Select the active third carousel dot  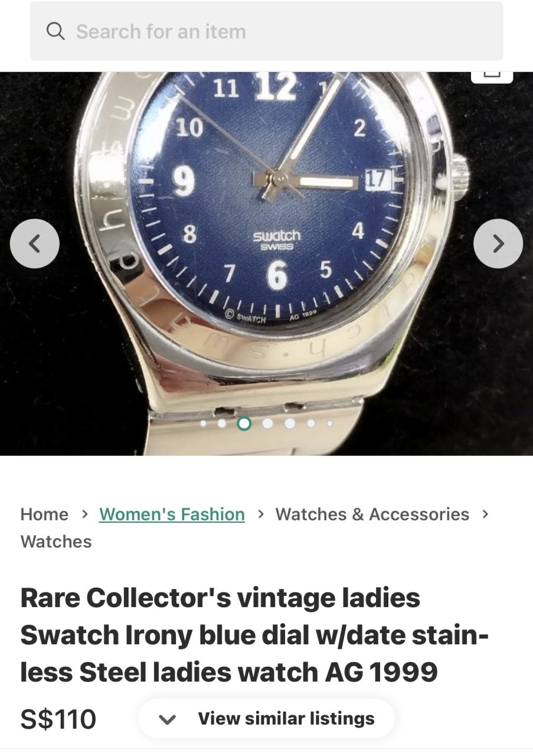click(244, 423)
